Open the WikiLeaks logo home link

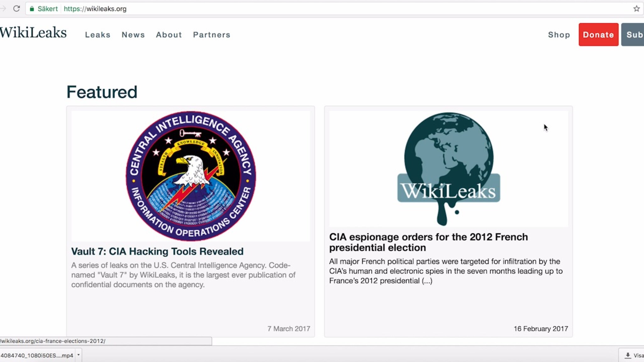[33, 33]
